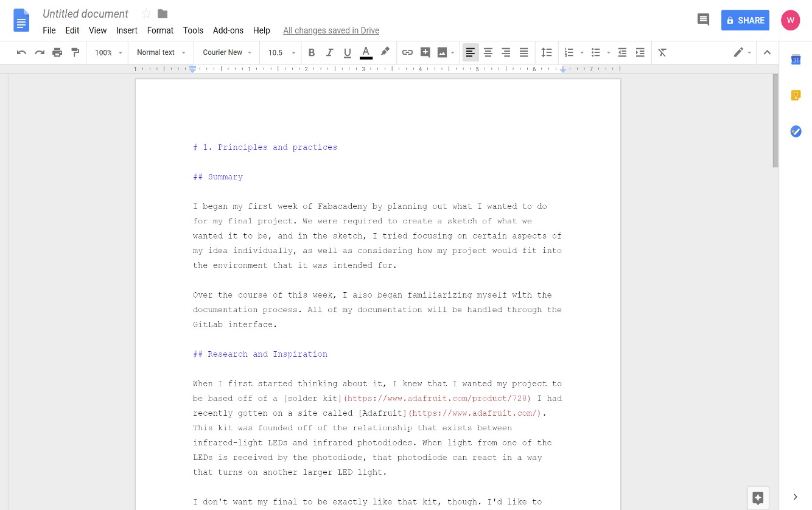Viewport: 812px width, 510px height.
Task: Open comment history speech bubble
Action: [703, 19]
